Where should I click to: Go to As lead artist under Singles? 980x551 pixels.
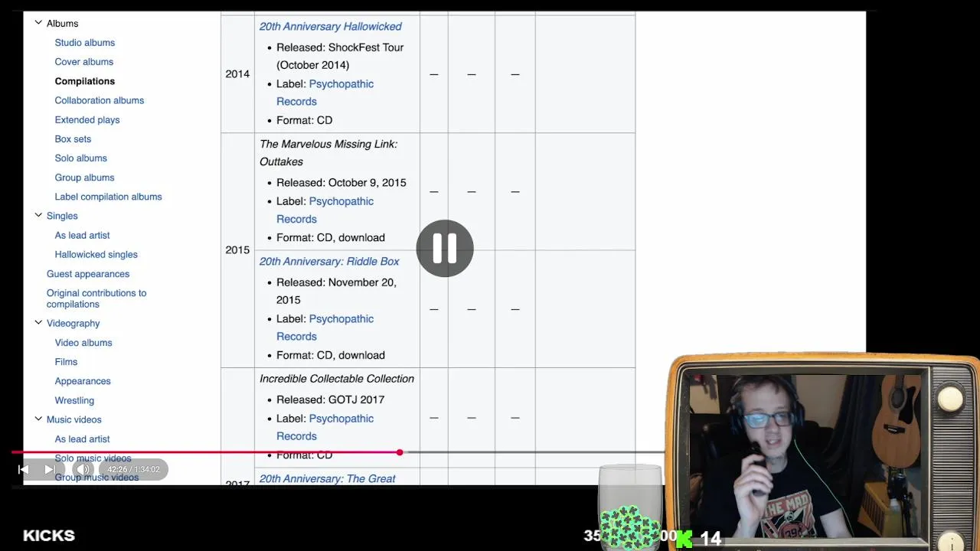point(83,236)
